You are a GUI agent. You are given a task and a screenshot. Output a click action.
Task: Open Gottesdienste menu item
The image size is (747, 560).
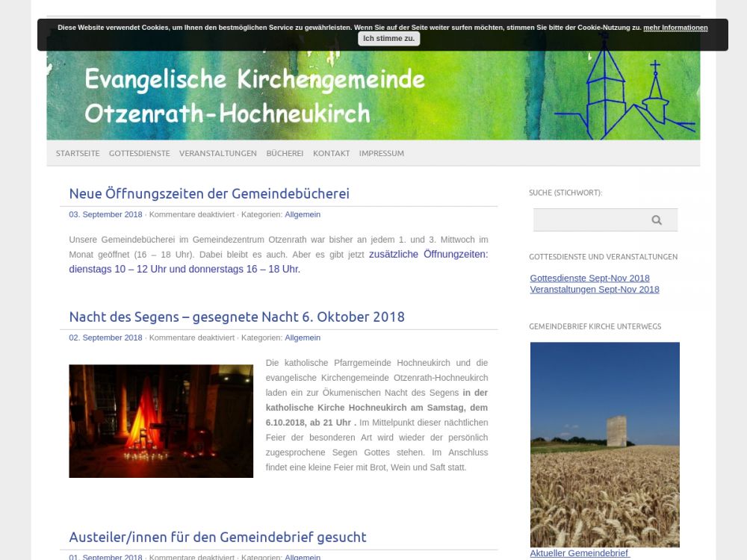pyautogui.click(x=139, y=153)
